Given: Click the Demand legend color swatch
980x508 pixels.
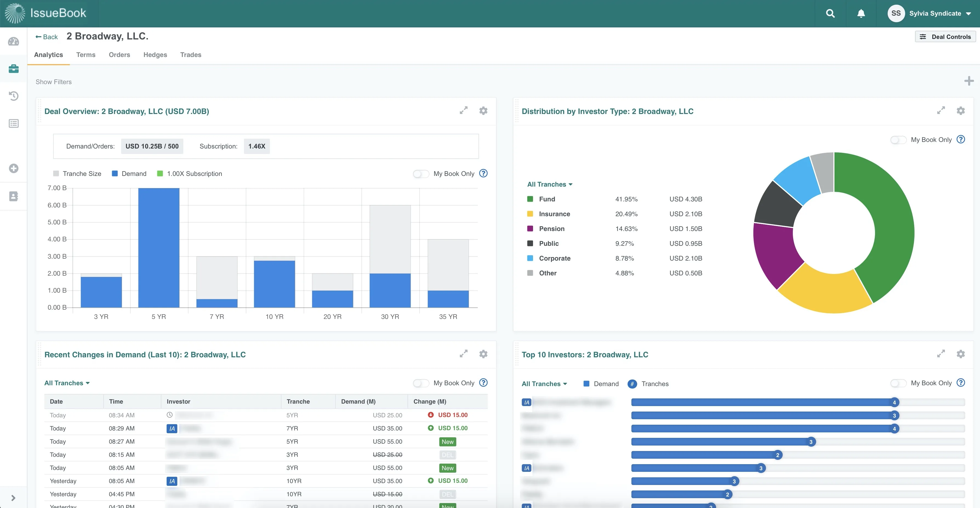Looking at the screenshot, I should pyautogui.click(x=115, y=174).
